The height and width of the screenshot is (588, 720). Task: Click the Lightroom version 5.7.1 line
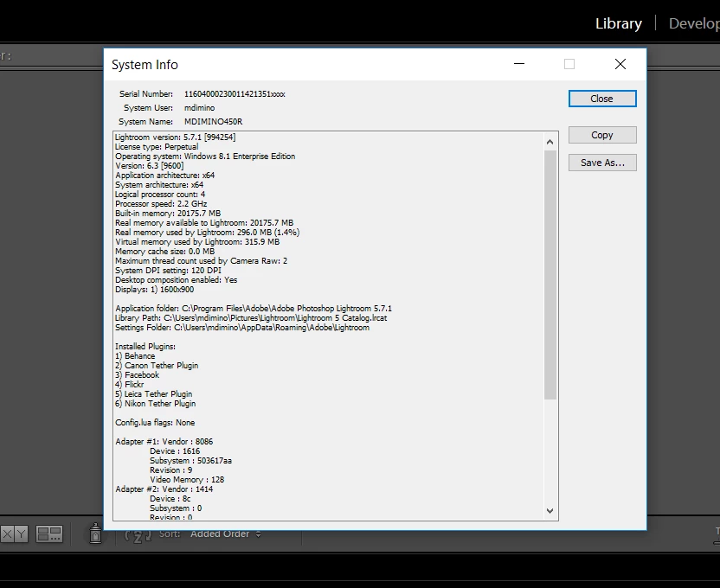[175, 137]
